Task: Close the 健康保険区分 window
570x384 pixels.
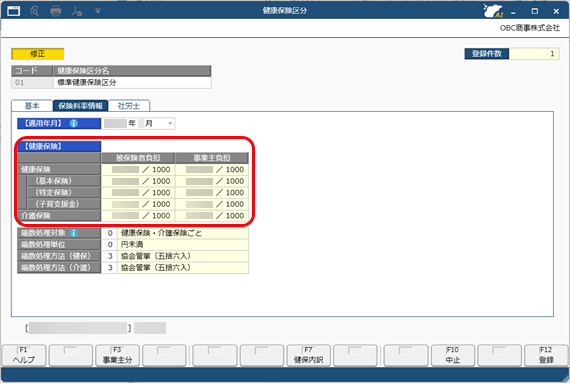Action: pos(556,11)
